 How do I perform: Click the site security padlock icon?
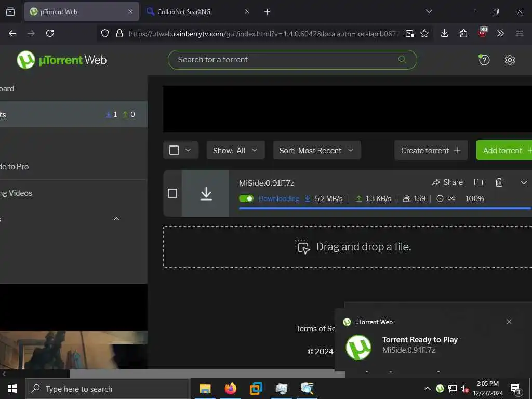[119, 33]
